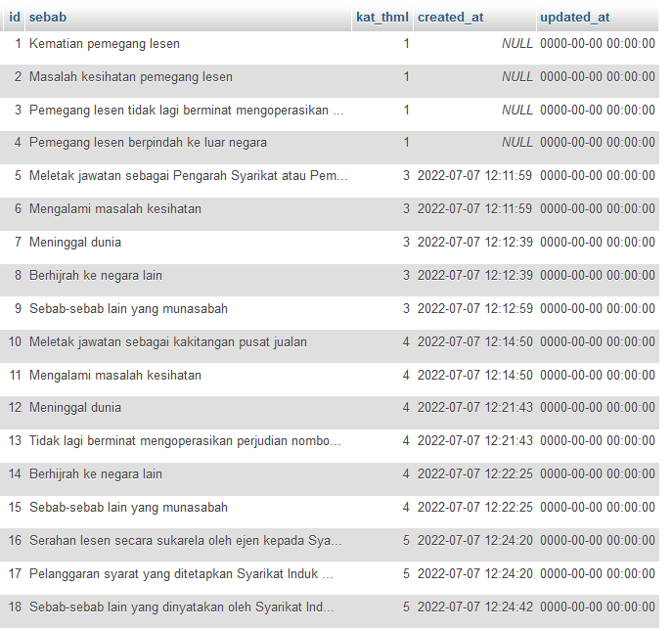This screenshot has width=672, height=631.
Task: Sort by the id column header
Action: point(15,18)
